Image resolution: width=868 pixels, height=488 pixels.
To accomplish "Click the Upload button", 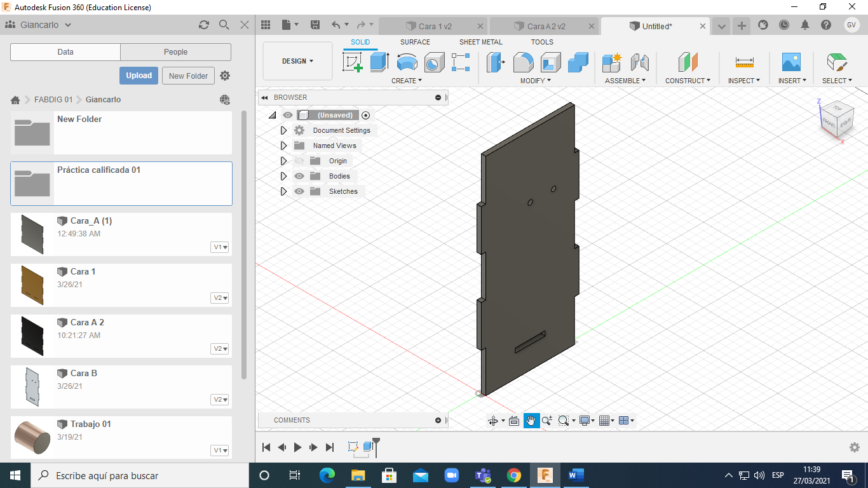I will pyautogui.click(x=139, y=76).
